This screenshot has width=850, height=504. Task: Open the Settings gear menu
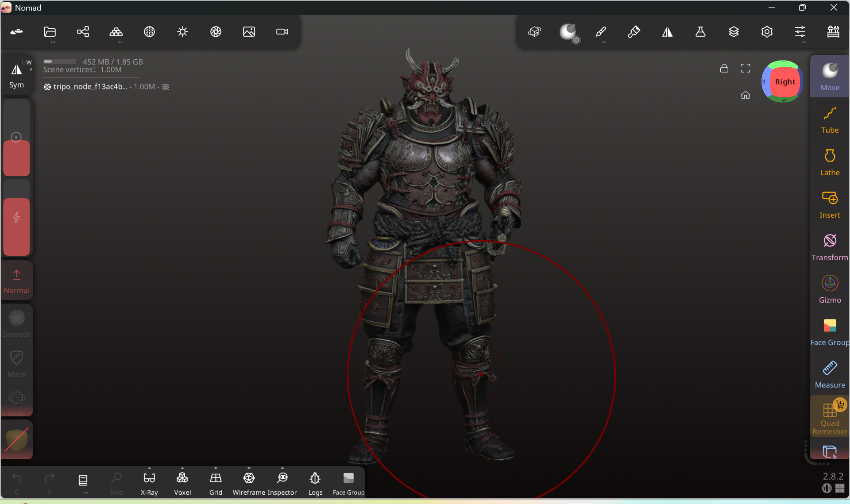(767, 32)
